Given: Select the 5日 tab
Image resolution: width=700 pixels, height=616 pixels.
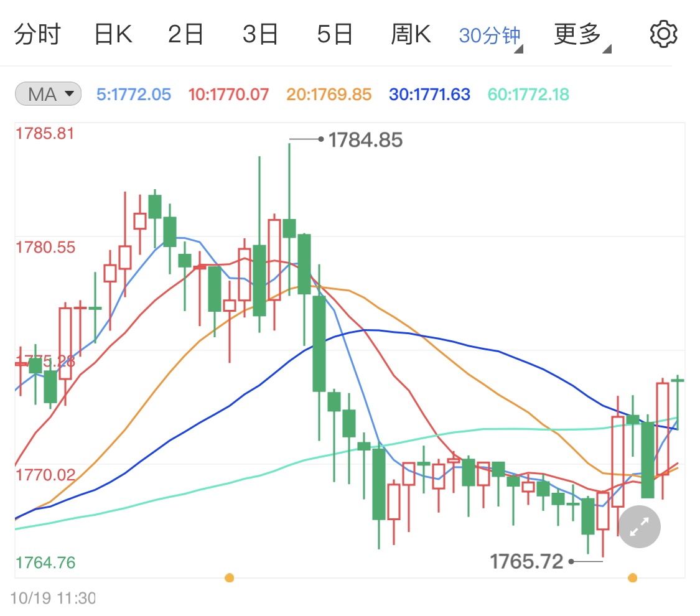Looking at the screenshot, I should 334,34.
